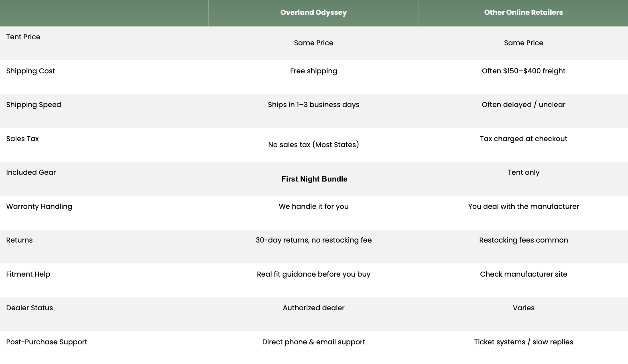Click Ships in 1–3 business days text
The height and width of the screenshot is (364, 628).
click(x=313, y=105)
